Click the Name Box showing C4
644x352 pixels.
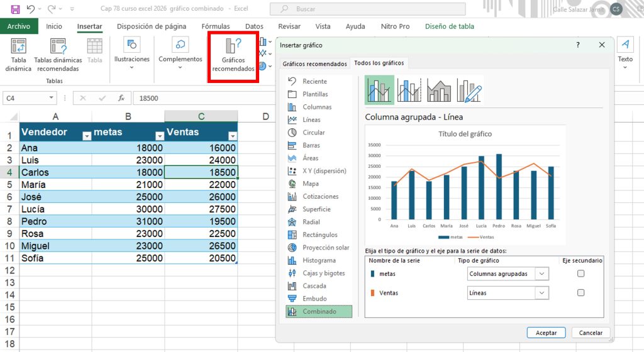pos(29,98)
